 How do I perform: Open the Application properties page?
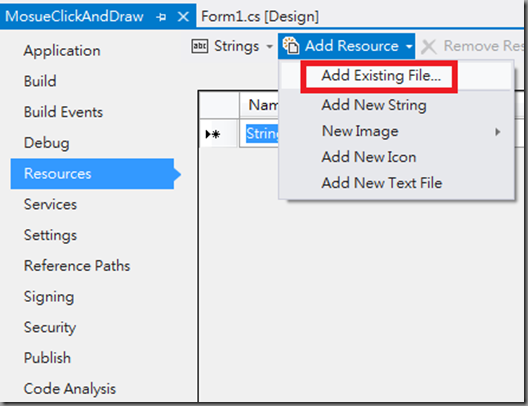(62, 51)
